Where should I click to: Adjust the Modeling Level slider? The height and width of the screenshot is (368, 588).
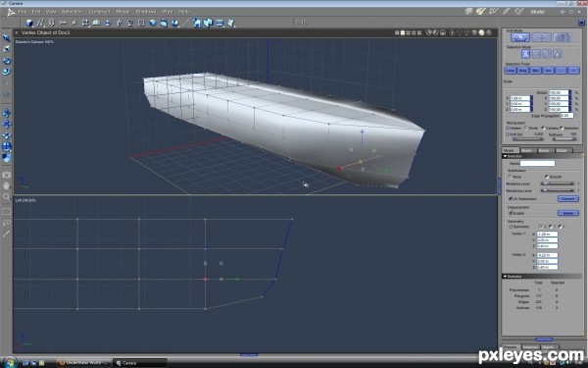[x=558, y=184]
